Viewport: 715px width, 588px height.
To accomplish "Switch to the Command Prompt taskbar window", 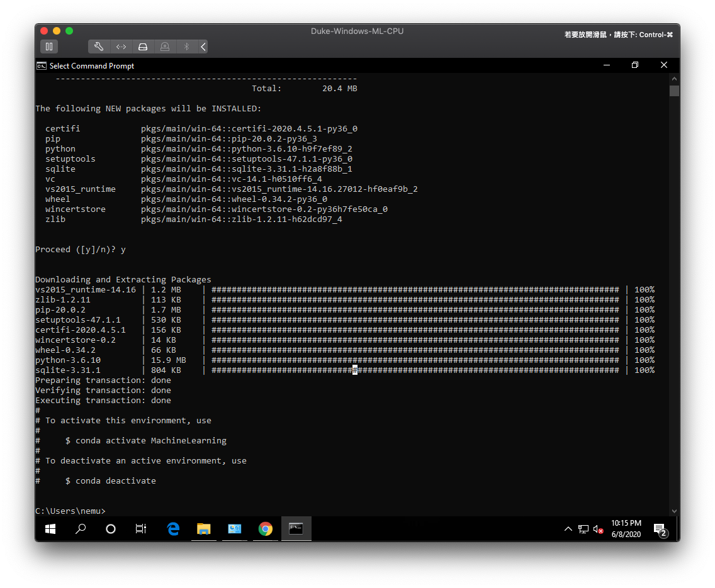I will [x=296, y=529].
